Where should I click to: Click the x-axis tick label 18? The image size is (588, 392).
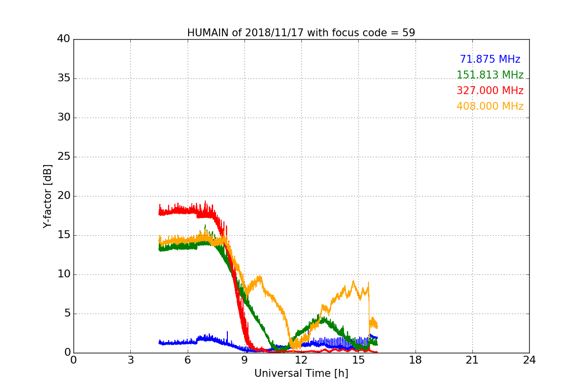[416, 360]
